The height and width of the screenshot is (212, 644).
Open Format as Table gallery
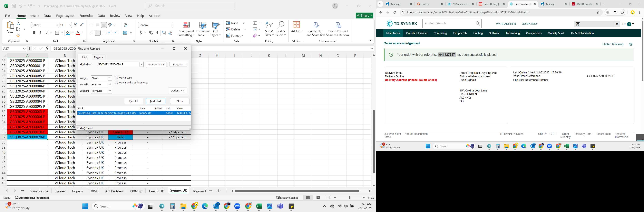202,29
